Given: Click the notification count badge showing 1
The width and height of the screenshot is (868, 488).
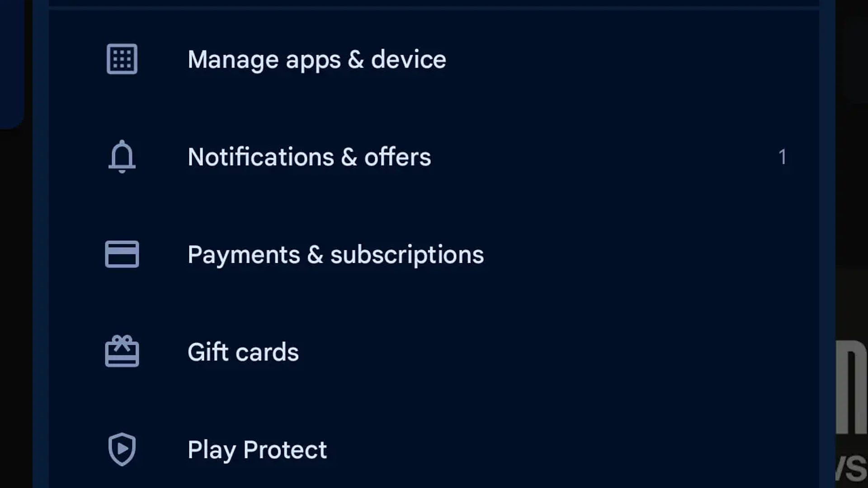Looking at the screenshot, I should 783,157.
